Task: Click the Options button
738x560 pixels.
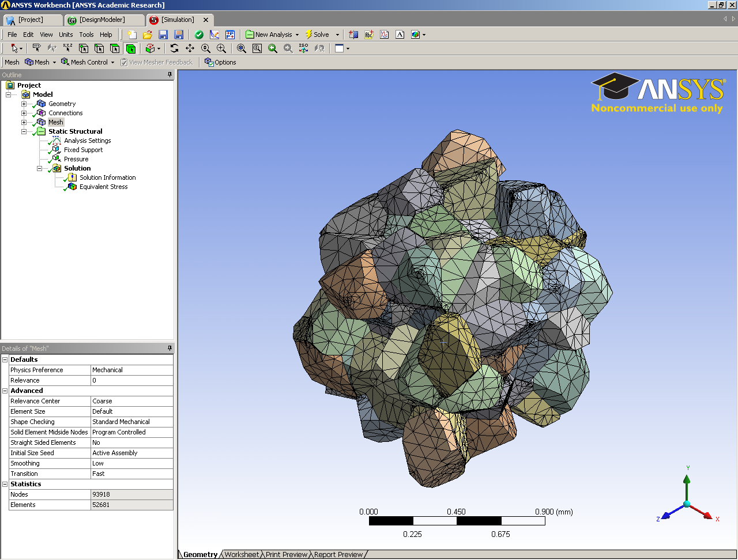Action: coord(220,62)
